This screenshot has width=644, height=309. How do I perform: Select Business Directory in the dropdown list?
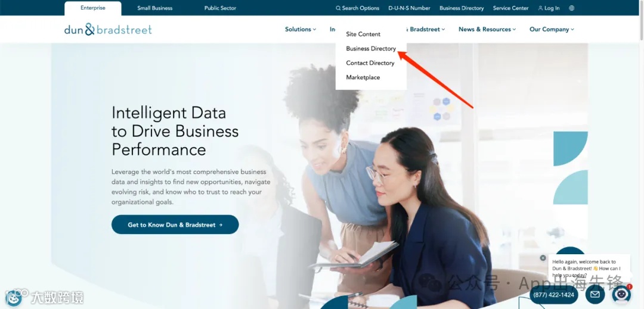tap(371, 48)
